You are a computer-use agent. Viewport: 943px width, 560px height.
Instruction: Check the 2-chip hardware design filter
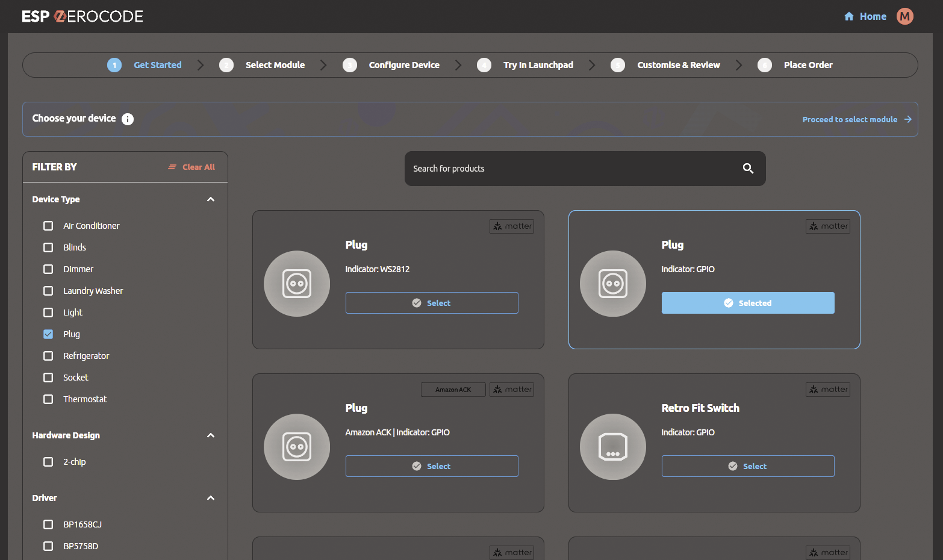(48, 462)
